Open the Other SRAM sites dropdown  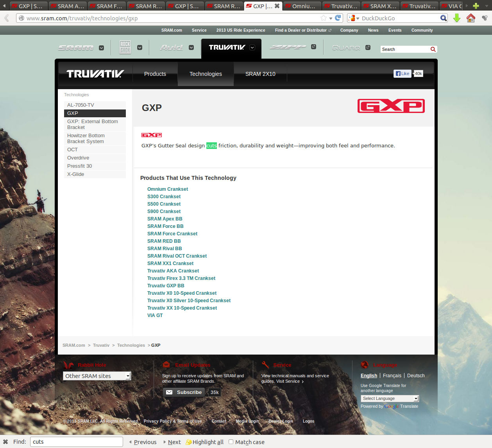coord(97,376)
